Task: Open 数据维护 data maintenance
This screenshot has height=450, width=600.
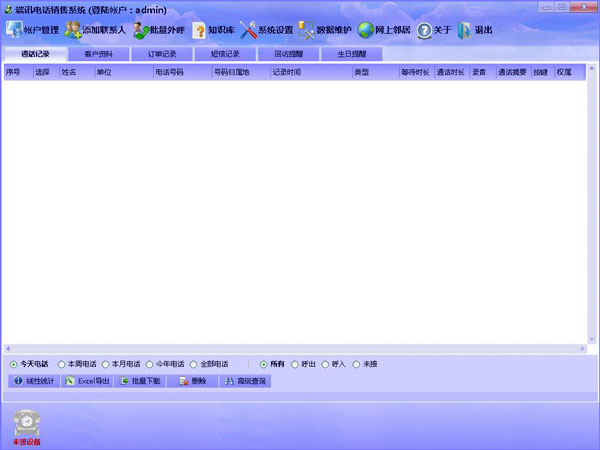Action: (324, 30)
